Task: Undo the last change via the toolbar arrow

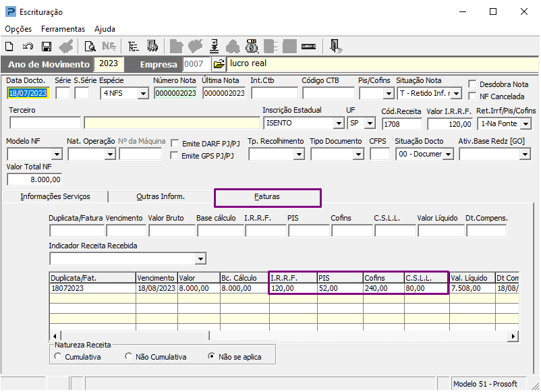Action: tap(28, 47)
